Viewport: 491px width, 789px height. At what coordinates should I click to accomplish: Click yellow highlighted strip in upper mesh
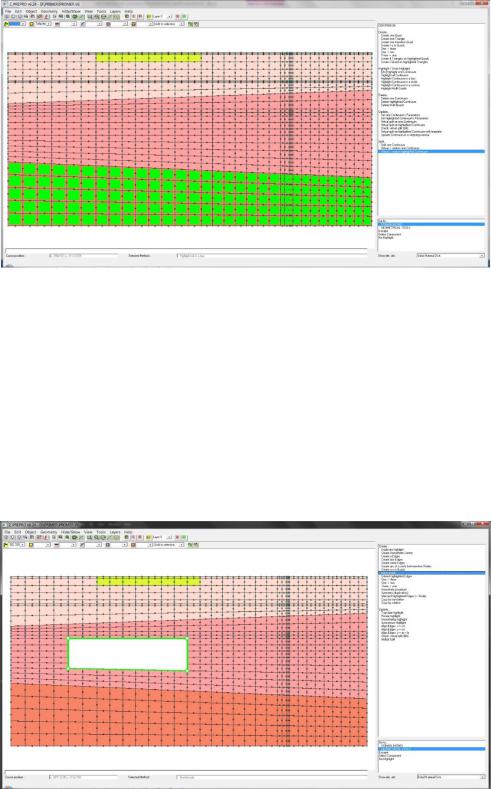click(148, 57)
